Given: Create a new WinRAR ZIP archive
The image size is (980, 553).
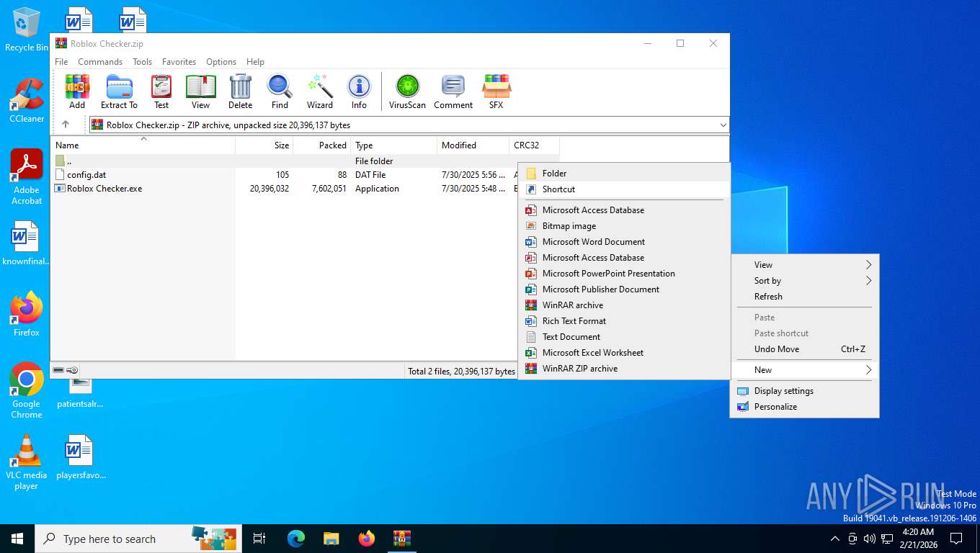Looking at the screenshot, I should coord(624,369).
